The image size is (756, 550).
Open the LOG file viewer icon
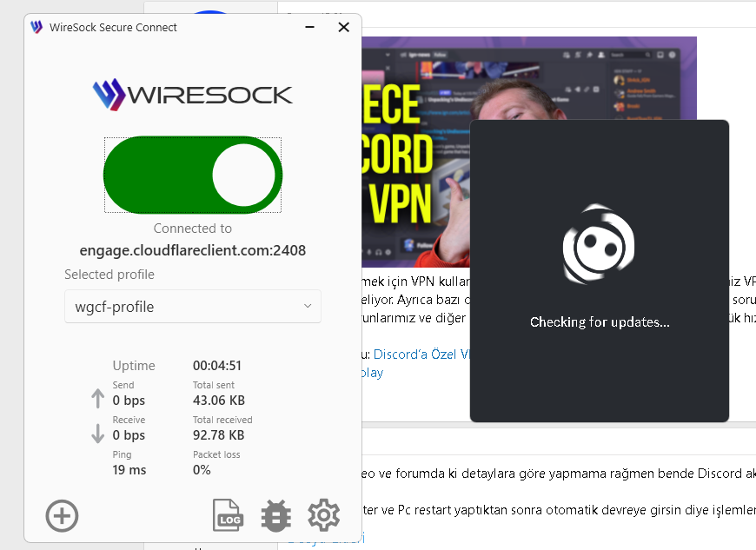point(228,515)
